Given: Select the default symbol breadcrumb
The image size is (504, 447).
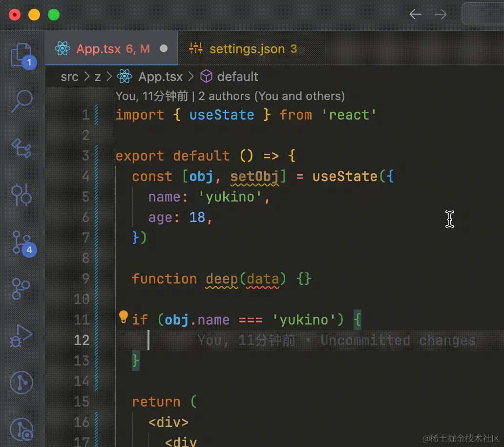Looking at the screenshot, I should (237, 77).
